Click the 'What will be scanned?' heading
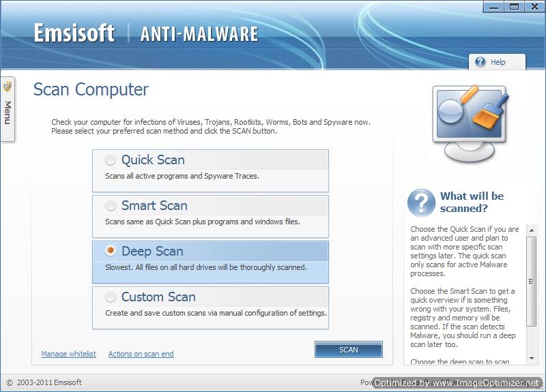The width and height of the screenshot is (546, 392). click(472, 202)
